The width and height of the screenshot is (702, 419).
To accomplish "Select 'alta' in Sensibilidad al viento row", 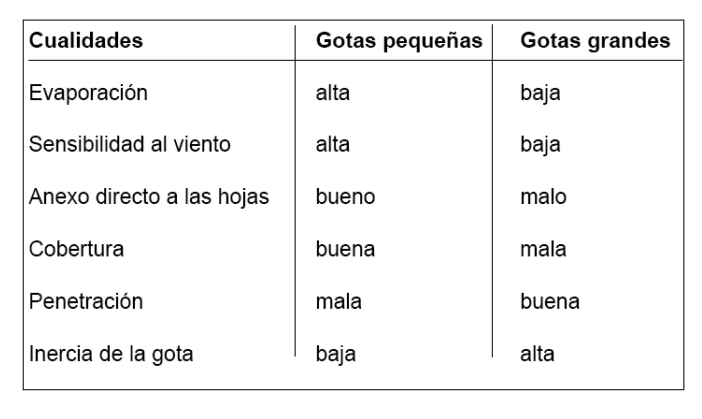I will (333, 145).
